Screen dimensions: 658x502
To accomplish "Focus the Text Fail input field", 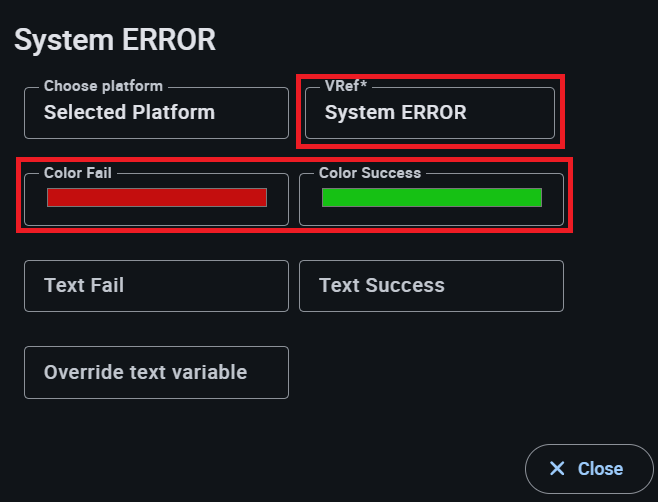I will click(156, 286).
